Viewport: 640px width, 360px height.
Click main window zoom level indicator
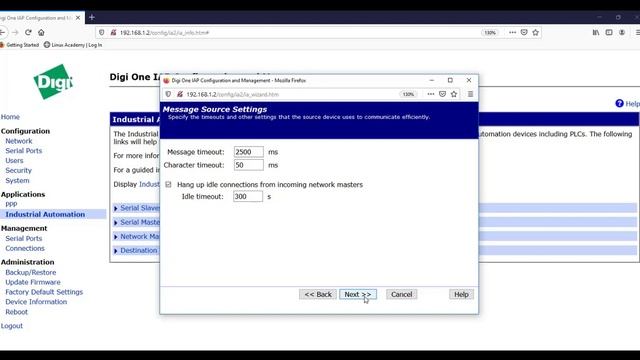[490, 33]
